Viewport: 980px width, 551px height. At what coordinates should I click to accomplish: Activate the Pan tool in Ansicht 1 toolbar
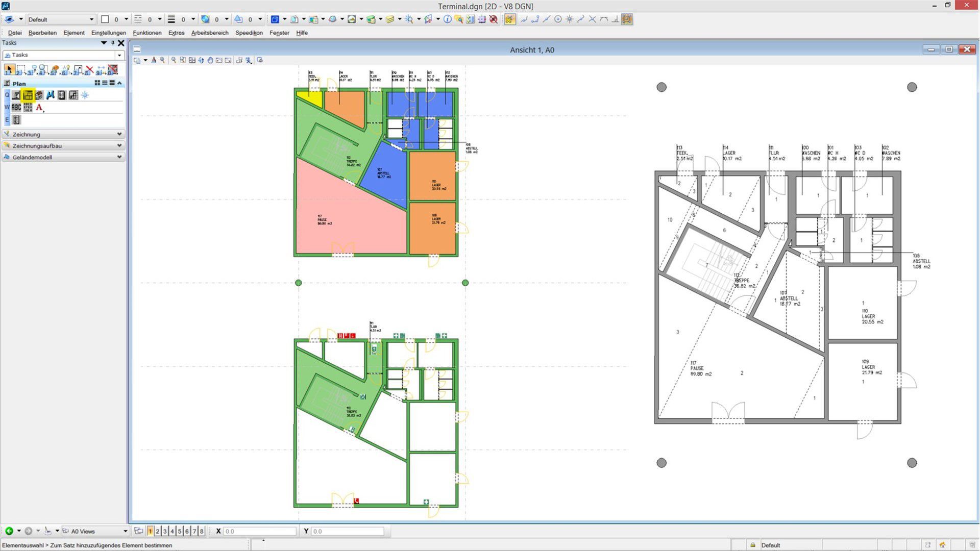click(211, 60)
